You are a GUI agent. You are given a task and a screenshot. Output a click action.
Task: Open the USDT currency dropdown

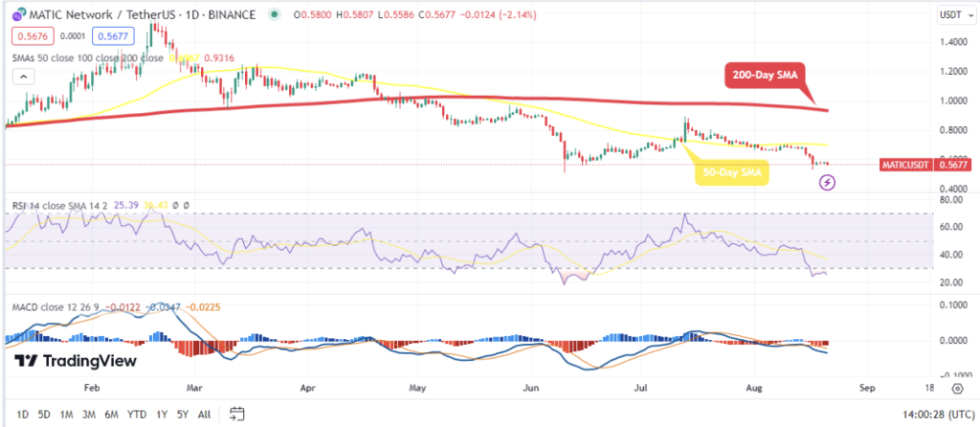click(954, 15)
